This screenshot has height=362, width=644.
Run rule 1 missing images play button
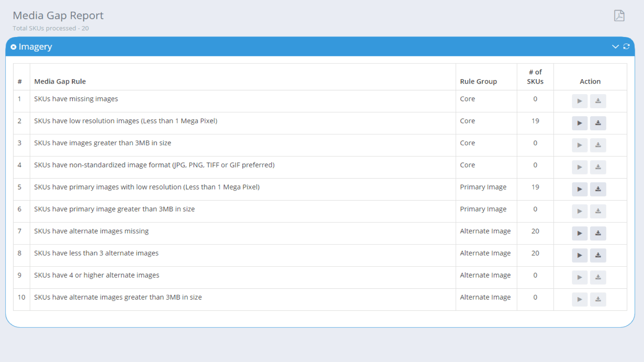(580, 101)
